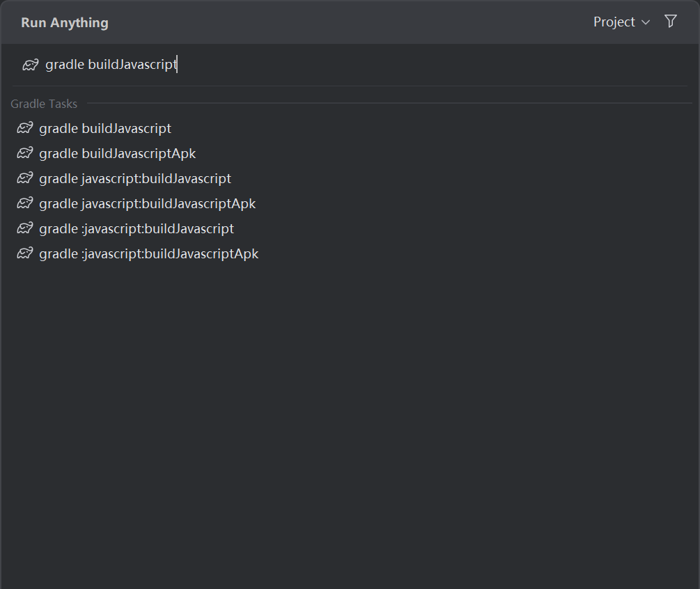Click inside the command input field

(279, 64)
